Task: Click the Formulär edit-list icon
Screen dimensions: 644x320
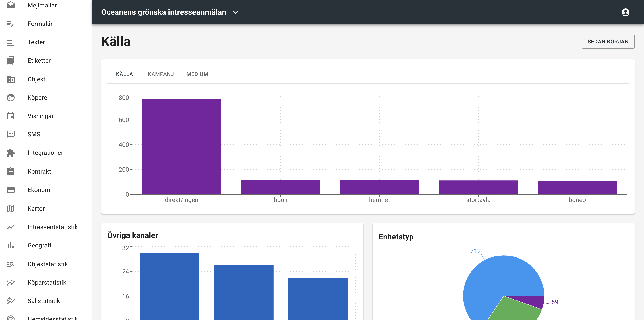Action: [11, 24]
